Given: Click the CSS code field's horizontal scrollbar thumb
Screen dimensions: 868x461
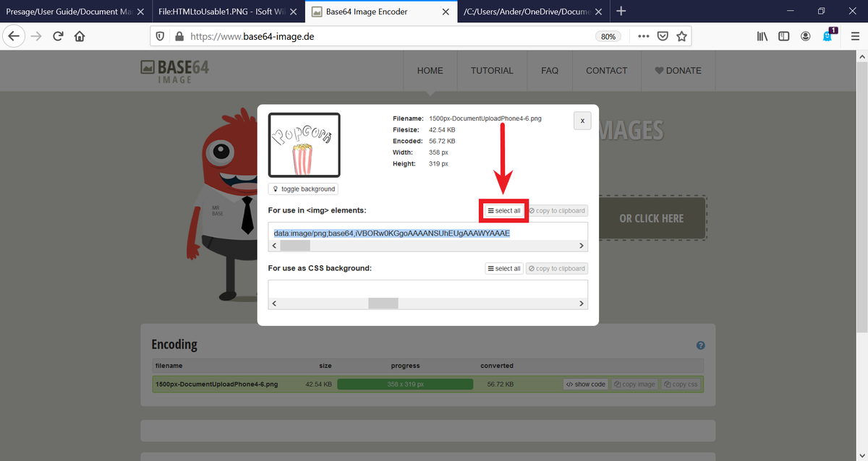Looking at the screenshot, I should [383, 303].
